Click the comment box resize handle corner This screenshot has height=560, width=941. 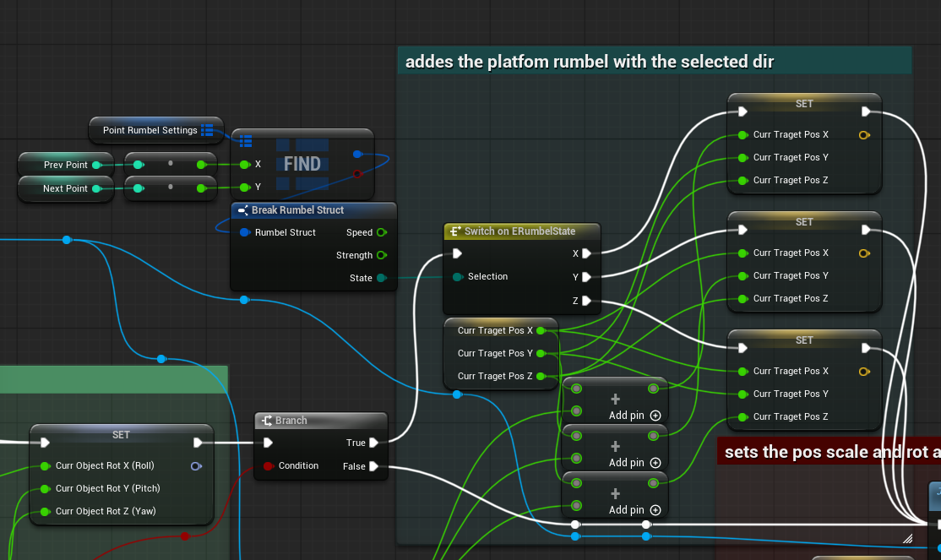click(906, 538)
